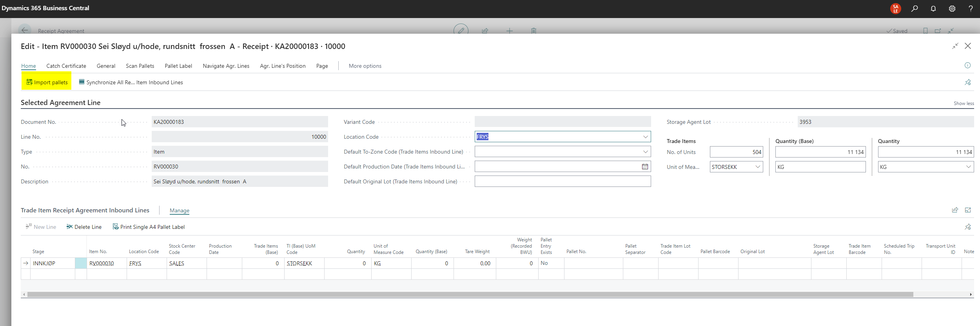Screen dimensions: 980x326
Task: Click Print Single A4 Pallet Label
Action: [149, 227]
